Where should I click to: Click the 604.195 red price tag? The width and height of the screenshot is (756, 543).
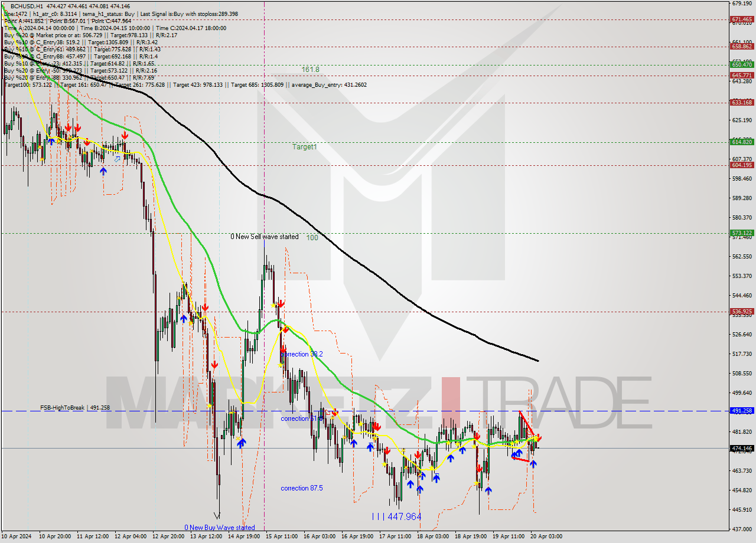(741, 165)
